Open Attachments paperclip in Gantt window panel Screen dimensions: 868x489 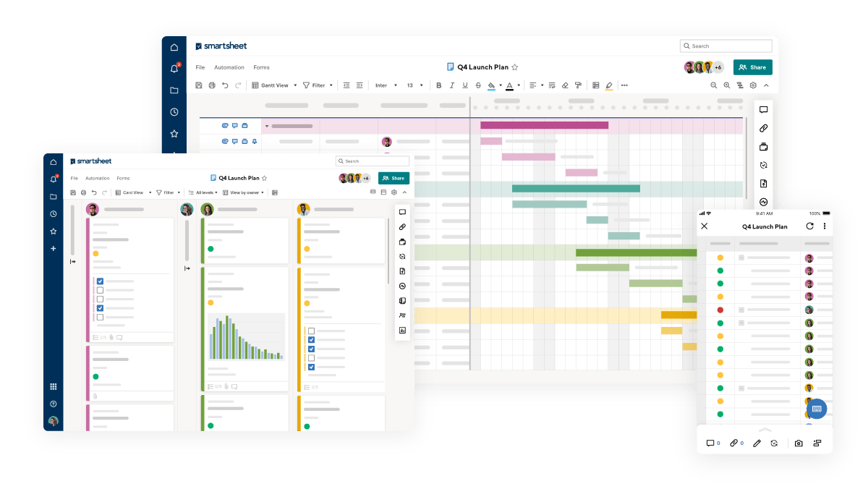tap(763, 128)
